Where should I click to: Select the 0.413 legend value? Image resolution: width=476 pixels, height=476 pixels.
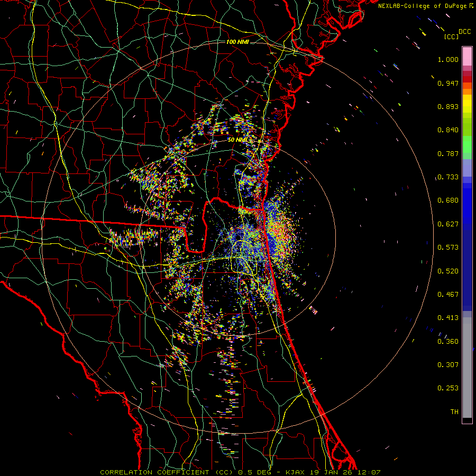[x=448, y=318]
